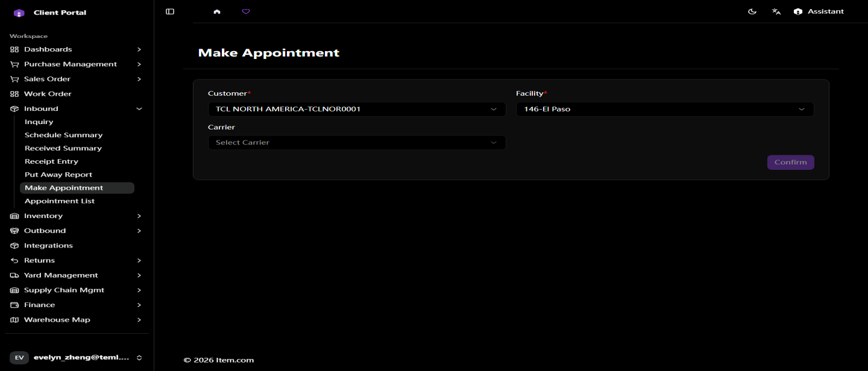The width and height of the screenshot is (868, 371).
Task: Click the Finance wallet icon
Action: click(14, 305)
